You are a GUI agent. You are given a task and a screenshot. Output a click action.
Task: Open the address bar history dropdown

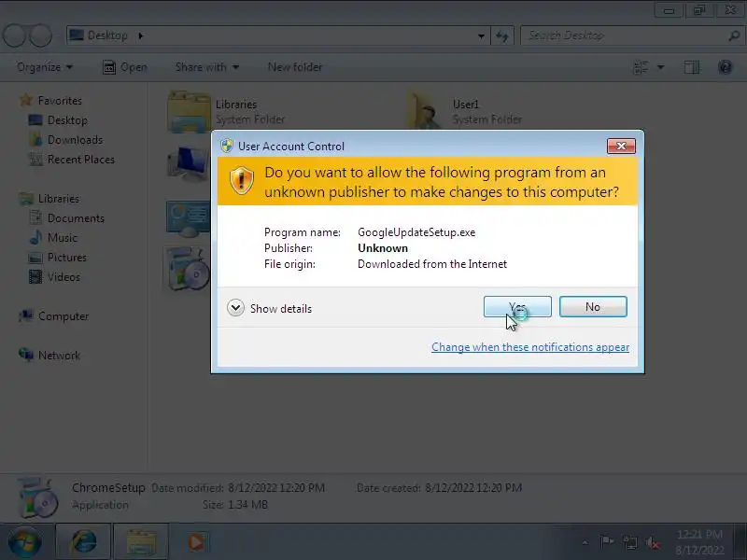(x=481, y=36)
